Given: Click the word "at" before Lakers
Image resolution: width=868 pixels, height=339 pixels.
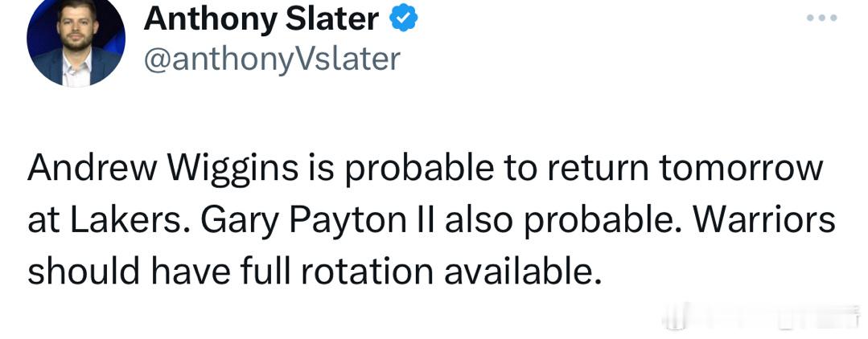Looking at the screenshot, I should point(40,220).
